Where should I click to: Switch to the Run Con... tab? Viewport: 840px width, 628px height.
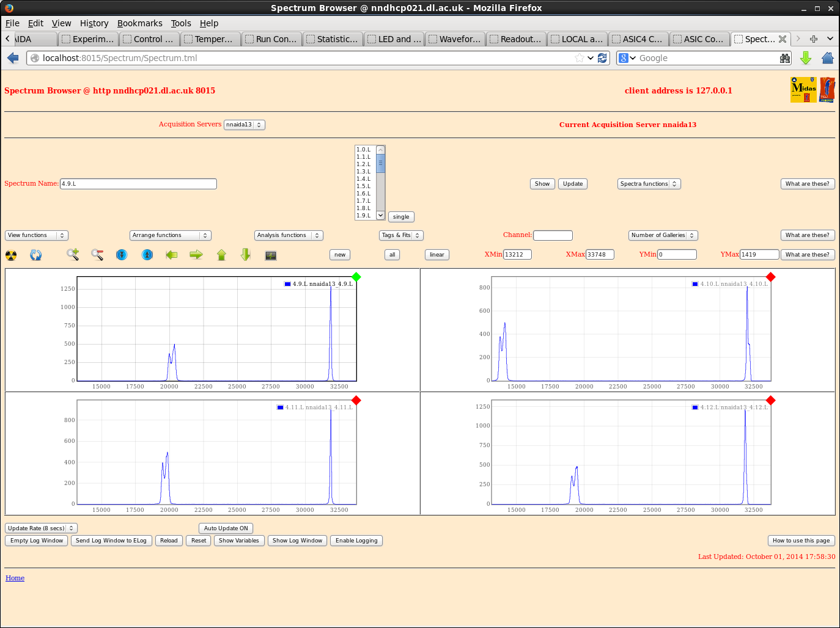[x=271, y=39]
